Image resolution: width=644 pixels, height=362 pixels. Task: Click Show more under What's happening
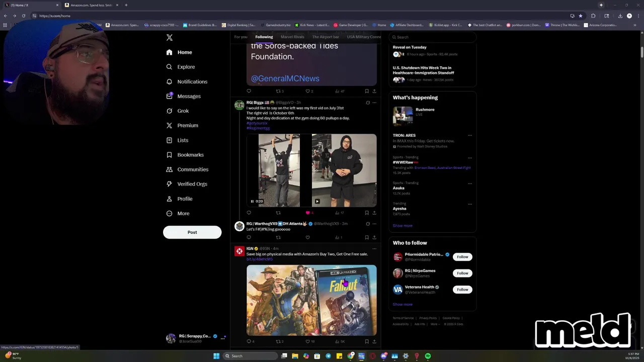point(403,226)
